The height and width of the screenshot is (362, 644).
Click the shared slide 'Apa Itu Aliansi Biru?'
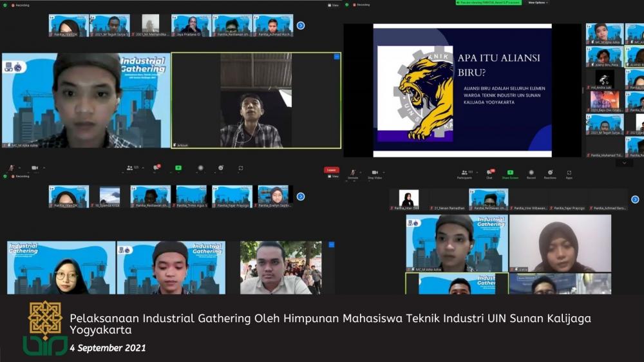coord(462,90)
